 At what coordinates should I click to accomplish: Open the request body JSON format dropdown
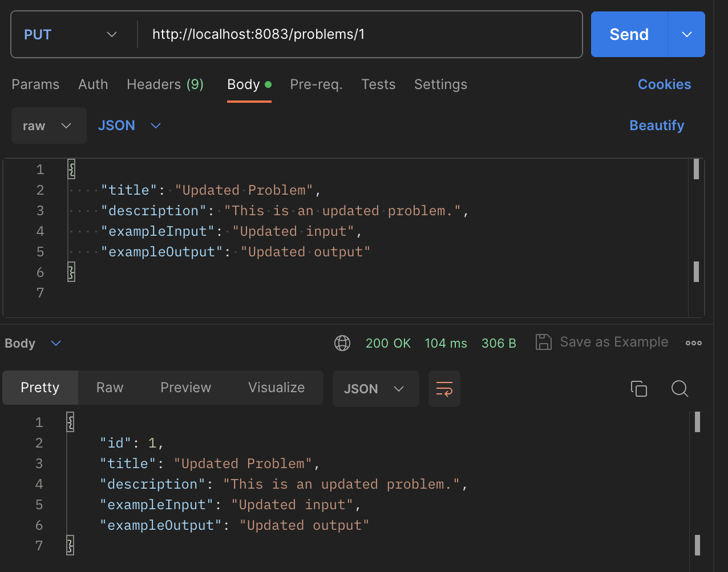pyautogui.click(x=130, y=126)
